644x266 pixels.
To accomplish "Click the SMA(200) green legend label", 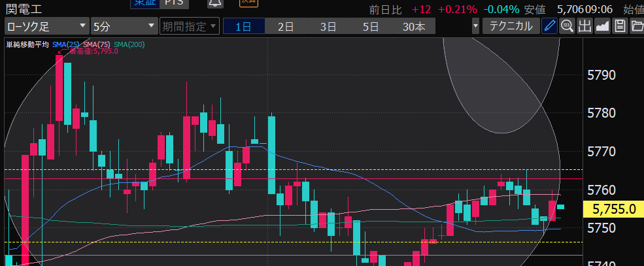I will (128, 44).
